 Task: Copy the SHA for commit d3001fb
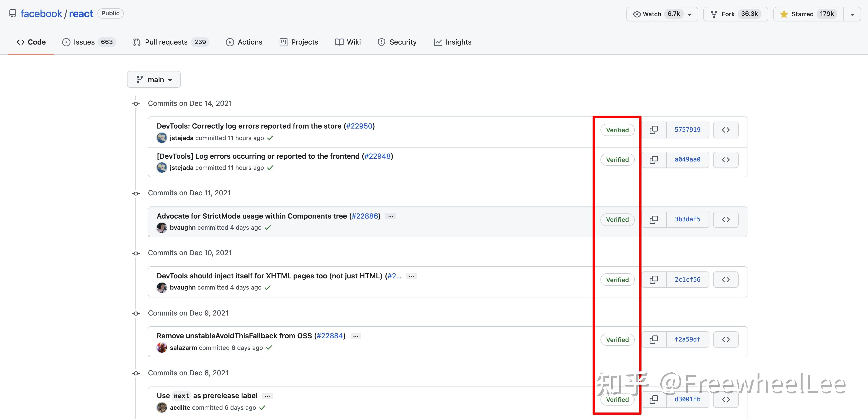coord(653,400)
